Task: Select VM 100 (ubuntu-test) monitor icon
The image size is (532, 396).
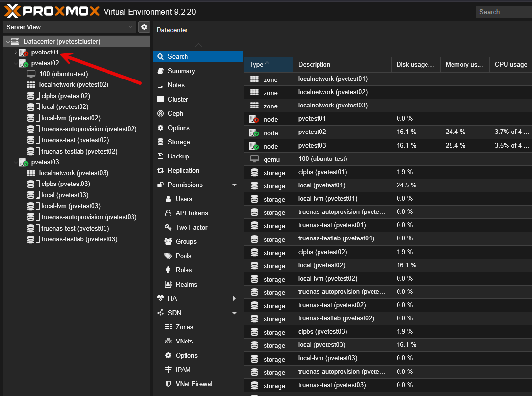Action: click(31, 74)
